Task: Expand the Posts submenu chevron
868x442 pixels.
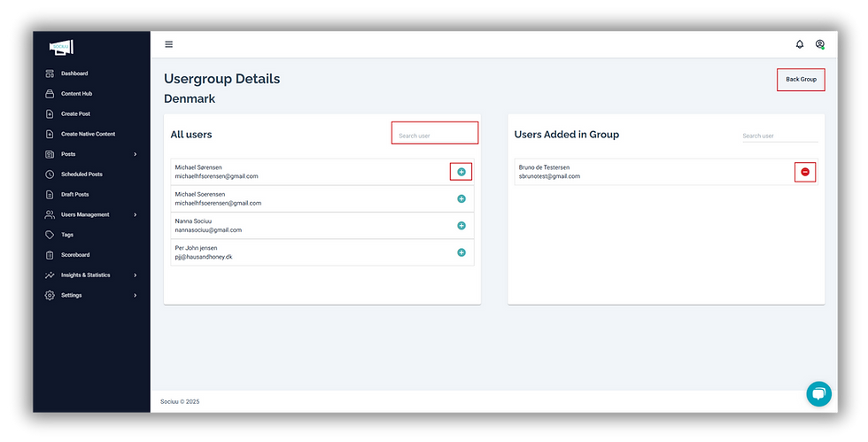Action: (135, 154)
